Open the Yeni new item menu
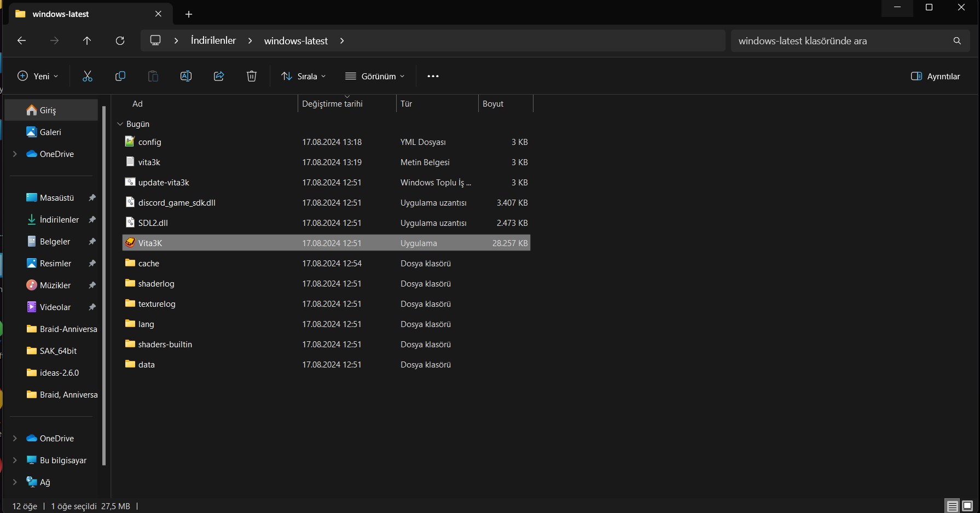Screen dimensions: 980x513 pos(38,76)
